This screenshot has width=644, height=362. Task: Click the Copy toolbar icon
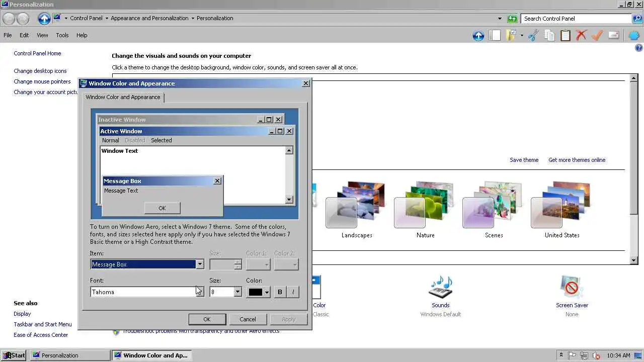pyautogui.click(x=549, y=35)
